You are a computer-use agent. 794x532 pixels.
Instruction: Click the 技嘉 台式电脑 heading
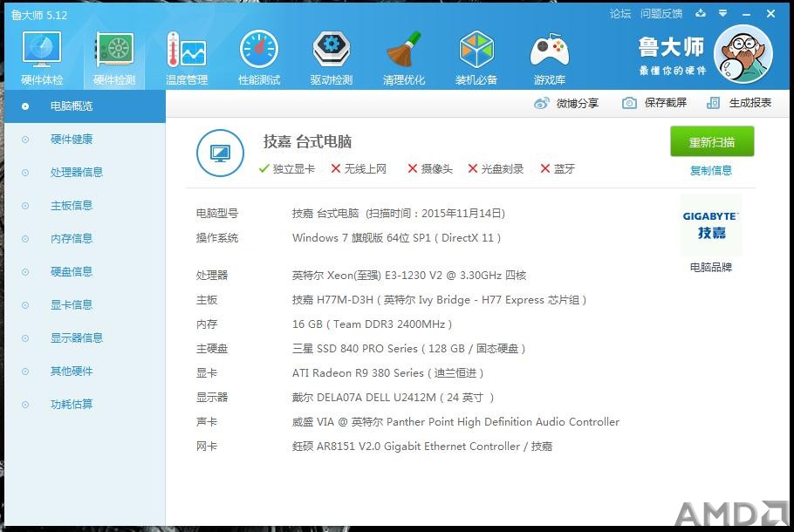tap(307, 142)
